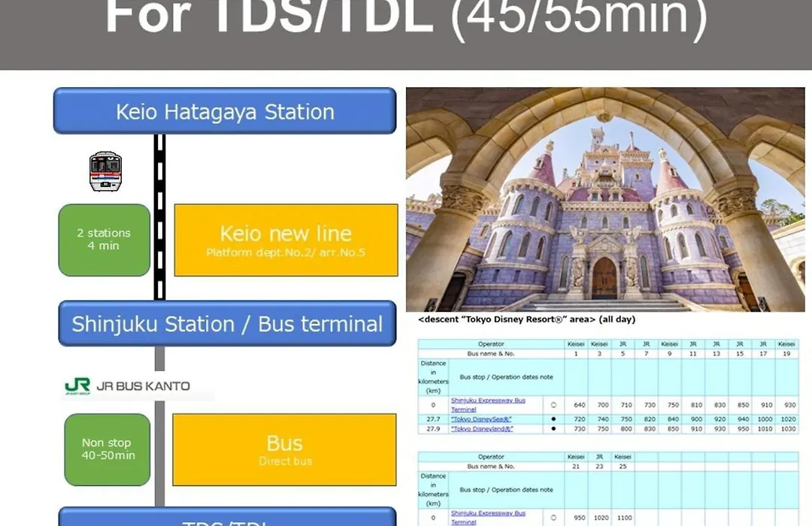
Task: Click the 1100 time in the second table
Action: (624, 518)
